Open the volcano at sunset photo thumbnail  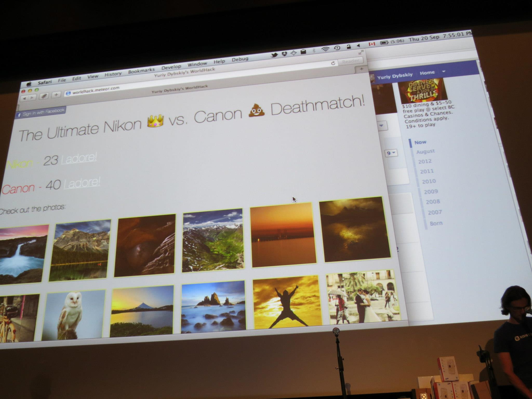coord(142,311)
